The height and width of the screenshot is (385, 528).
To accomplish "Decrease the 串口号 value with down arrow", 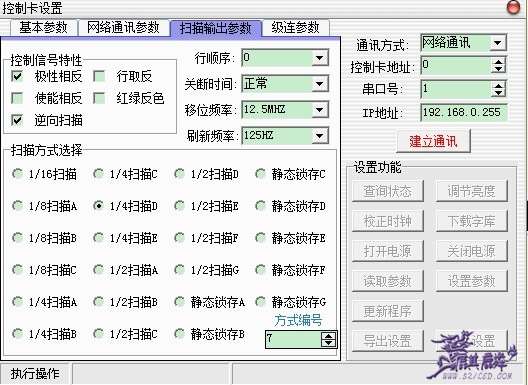I will [498, 93].
